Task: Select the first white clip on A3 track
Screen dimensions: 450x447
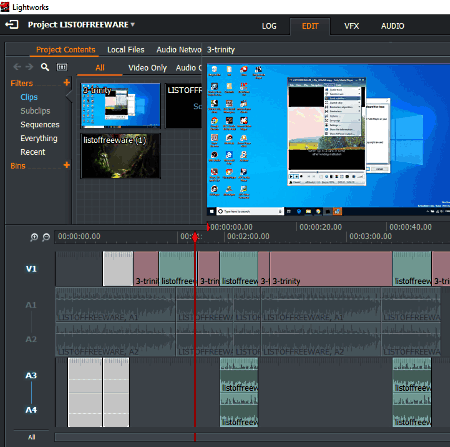Action: point(85,393)
